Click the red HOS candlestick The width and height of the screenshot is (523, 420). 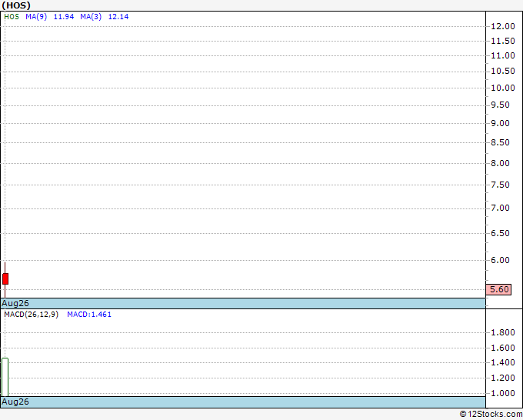pyautogui.click(x=5, y=278)
